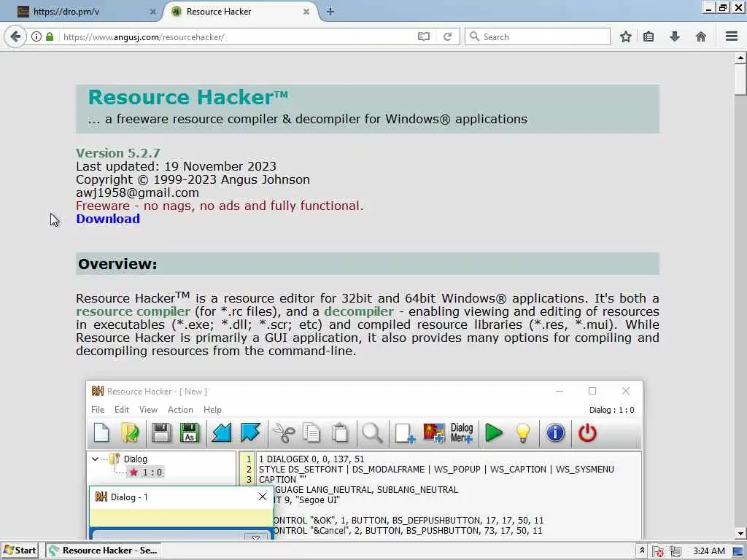Reload the Resource Hacker page

(x=447, y=36)
